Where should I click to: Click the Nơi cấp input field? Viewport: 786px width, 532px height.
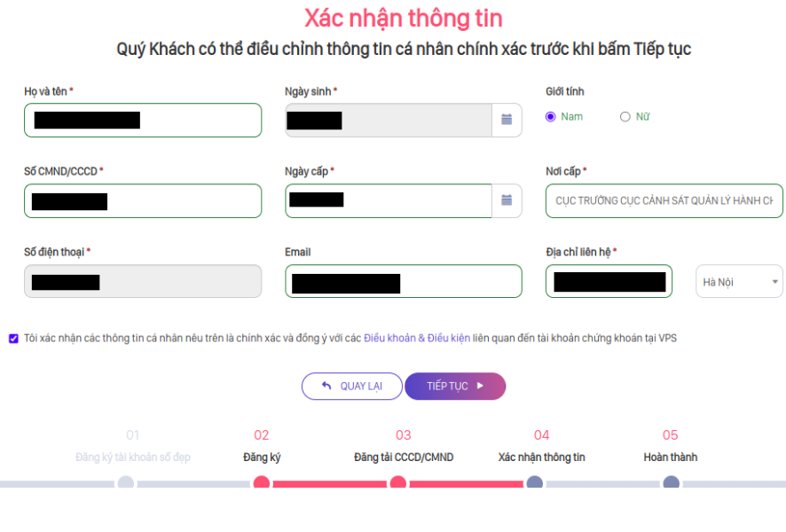[664, 200]
